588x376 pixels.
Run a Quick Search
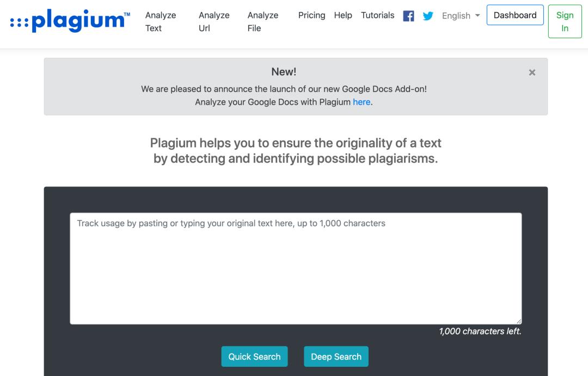tap(254, 356)
